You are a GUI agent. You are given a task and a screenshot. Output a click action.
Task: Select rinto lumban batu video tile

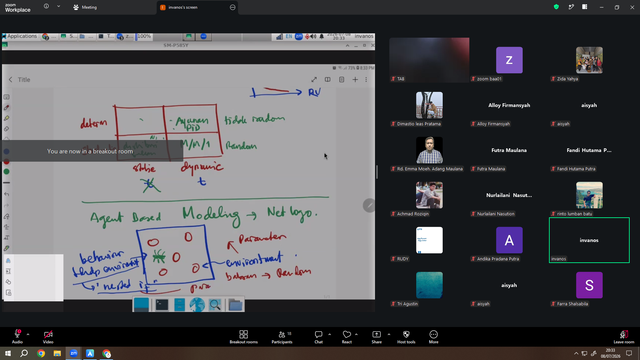pyautogui.click(x=589, y=195)
